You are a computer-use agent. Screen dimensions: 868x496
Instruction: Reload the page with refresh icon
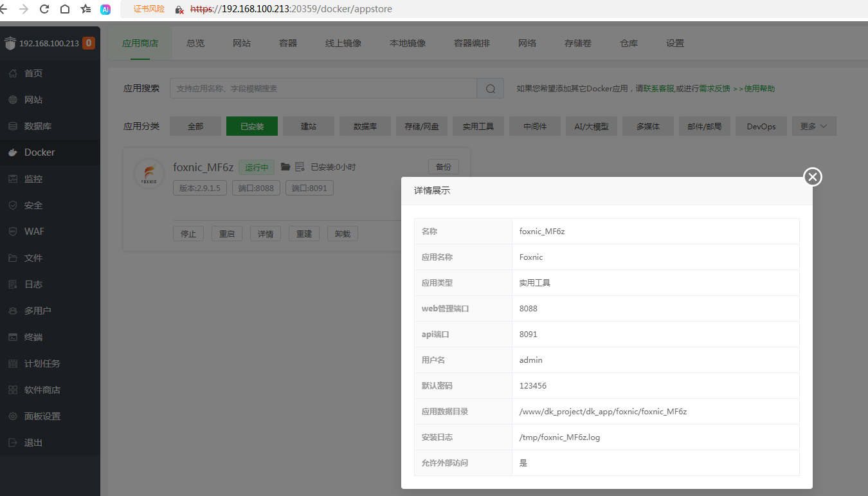pyautogui.click(x=44, y=9)
